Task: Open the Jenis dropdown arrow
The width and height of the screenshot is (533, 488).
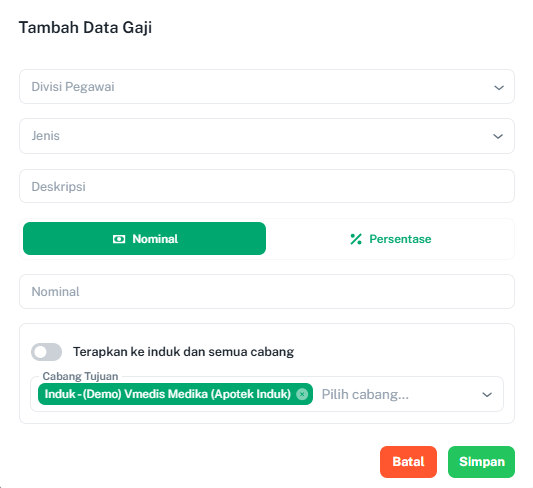Action: coord(498,137)
